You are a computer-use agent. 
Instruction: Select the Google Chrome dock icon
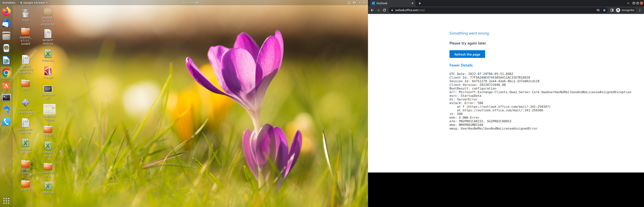coord(6,73)
